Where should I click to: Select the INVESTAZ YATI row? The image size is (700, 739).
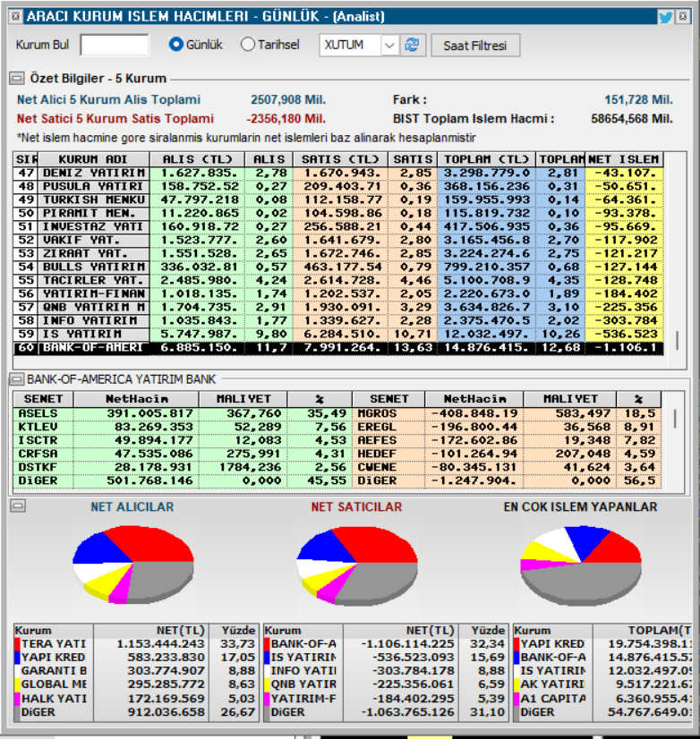(x=338, y=226)
